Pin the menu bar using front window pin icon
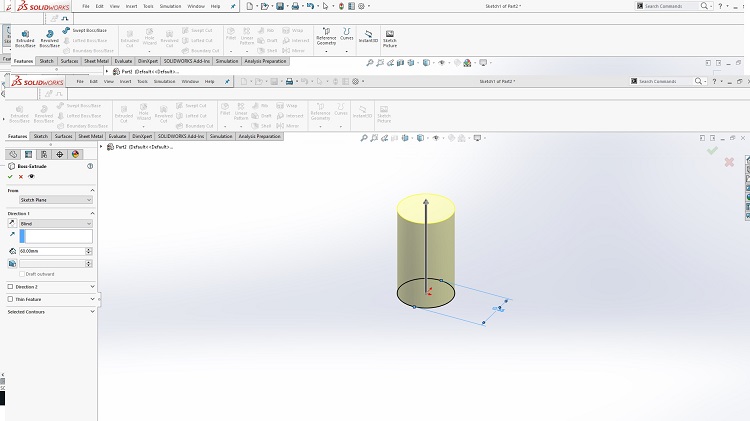This screenshot has width=750, height=421. pos(227,81)
